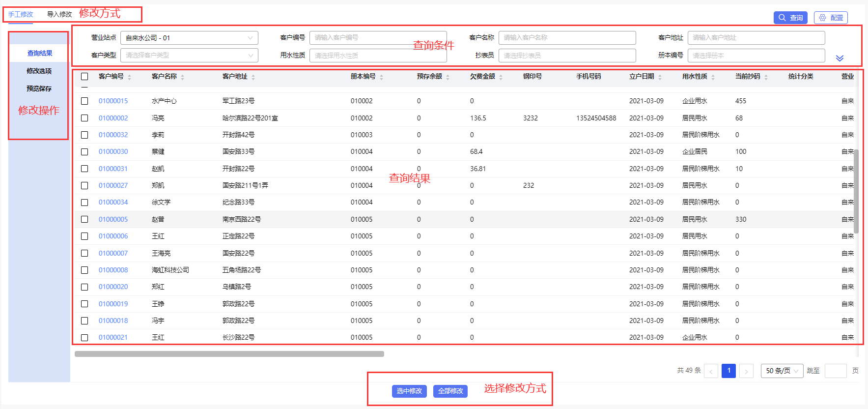
Task: Click the sort arrows beside 客户名称
Action: tap(182, 77)
